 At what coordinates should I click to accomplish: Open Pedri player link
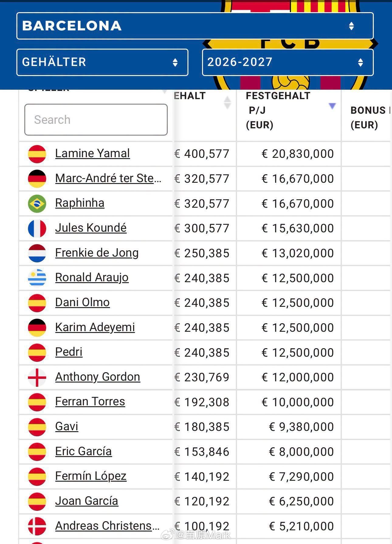pyautogui.click(x=69, y=352)
